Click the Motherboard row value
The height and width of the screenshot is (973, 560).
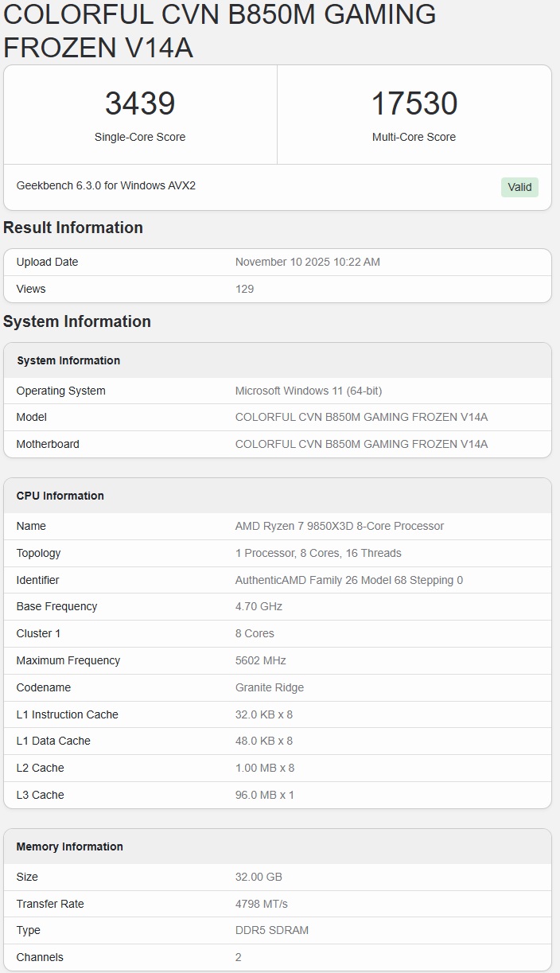pos(361,444)
